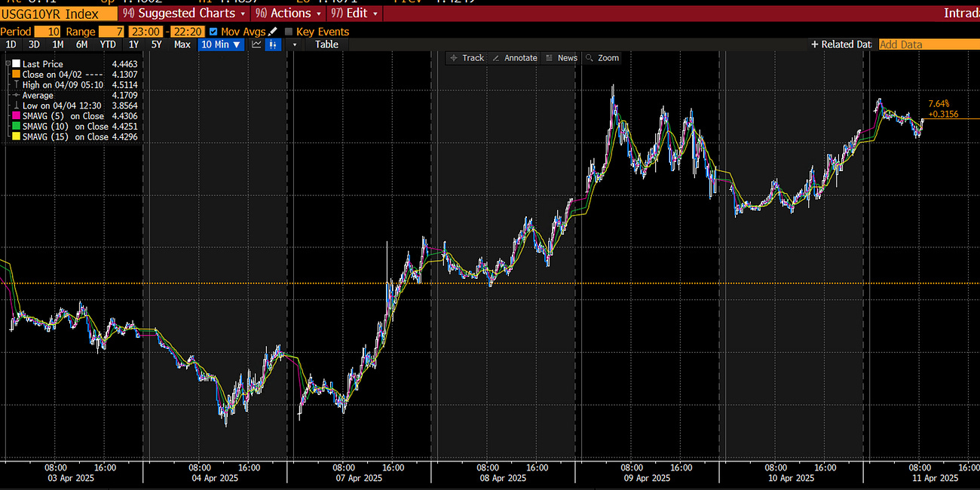The image size is (980, 490).
Task: Choose the chart Zoom tool
Action: pyautogui.click(x=602, y=58)
